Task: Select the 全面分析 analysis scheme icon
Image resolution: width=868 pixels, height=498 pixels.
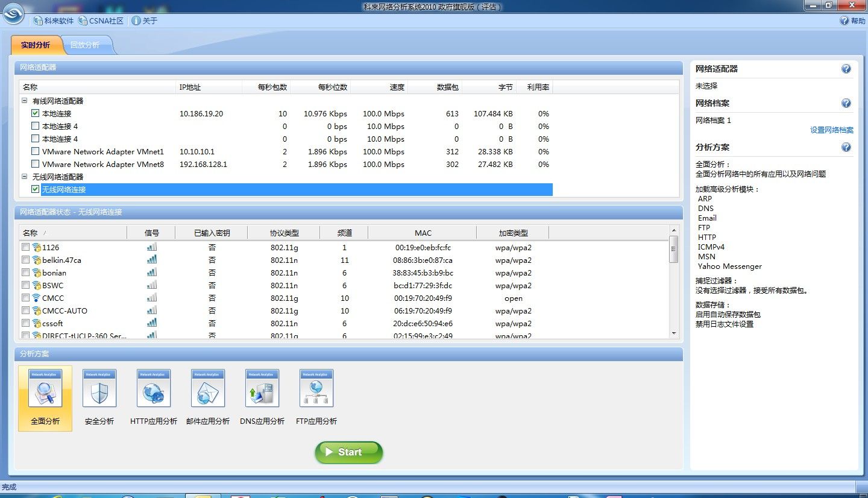Action: (45, 389)
